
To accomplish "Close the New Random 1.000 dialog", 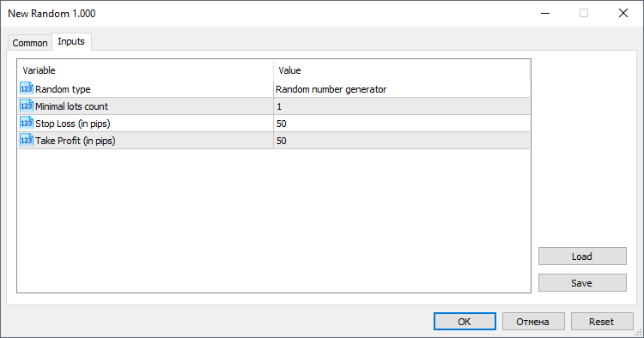I will click(623, 13).
